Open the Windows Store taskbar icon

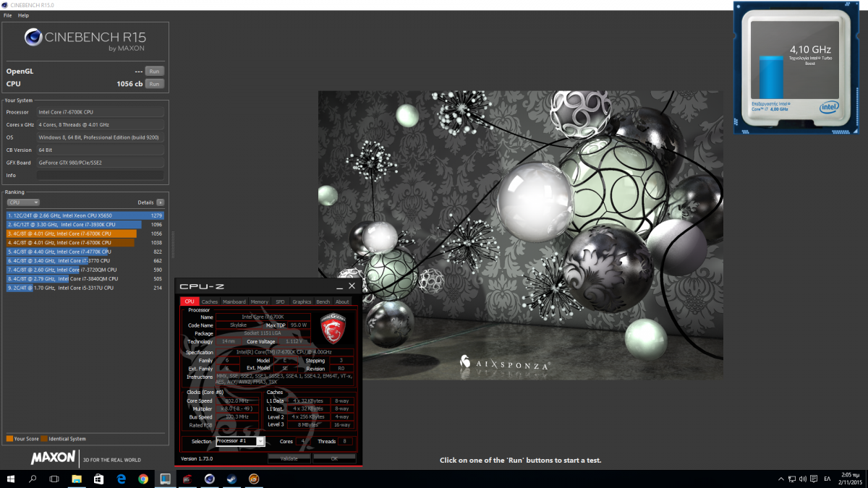(x=99, y=479)
